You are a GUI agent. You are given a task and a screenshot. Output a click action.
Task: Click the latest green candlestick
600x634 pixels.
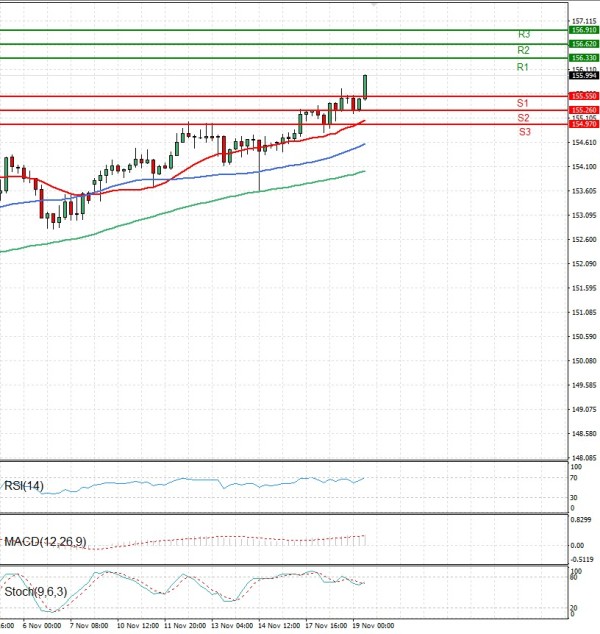[x=365, y=86]
